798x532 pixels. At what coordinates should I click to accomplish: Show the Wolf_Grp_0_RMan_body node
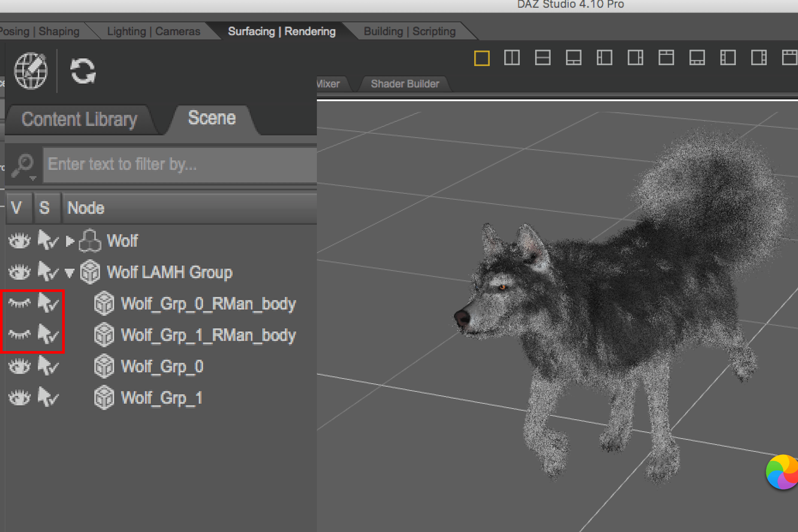click(19, 304)
